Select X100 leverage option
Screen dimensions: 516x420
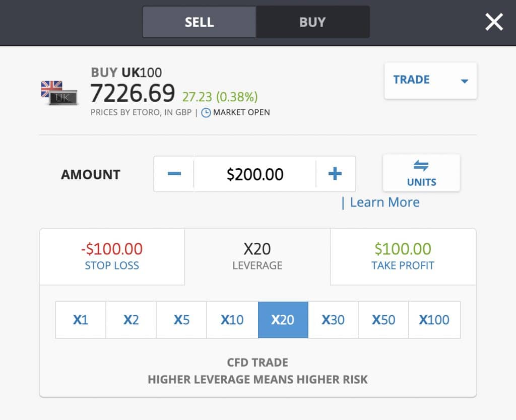click(x=434, y=320)
